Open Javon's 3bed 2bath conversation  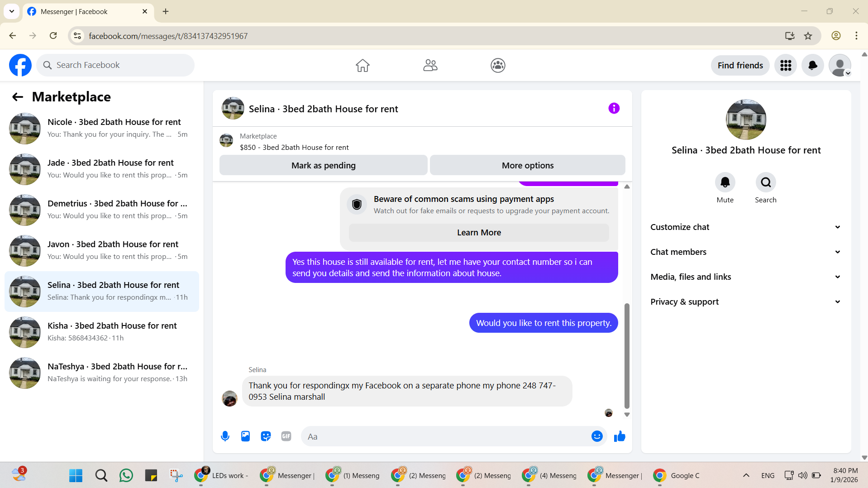(x=102, y=251)
